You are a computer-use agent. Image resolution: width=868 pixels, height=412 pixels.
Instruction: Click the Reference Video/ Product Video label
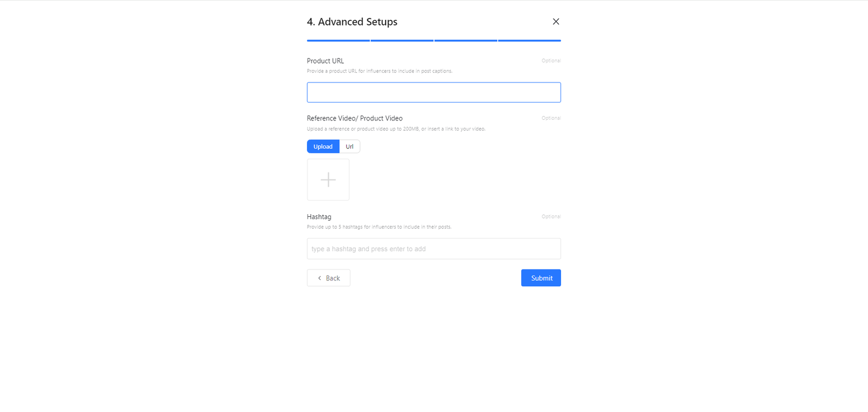point(355,118)
